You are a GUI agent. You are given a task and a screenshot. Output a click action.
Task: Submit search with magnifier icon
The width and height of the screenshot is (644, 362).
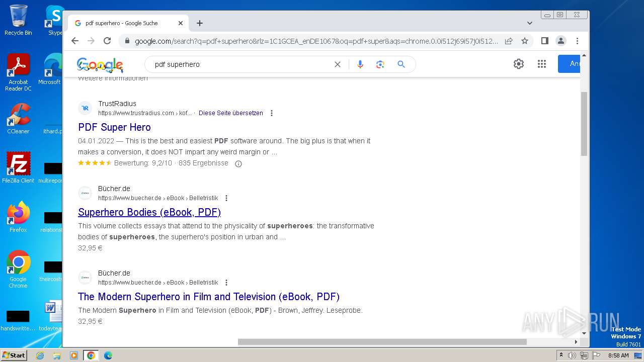(401, 64)
